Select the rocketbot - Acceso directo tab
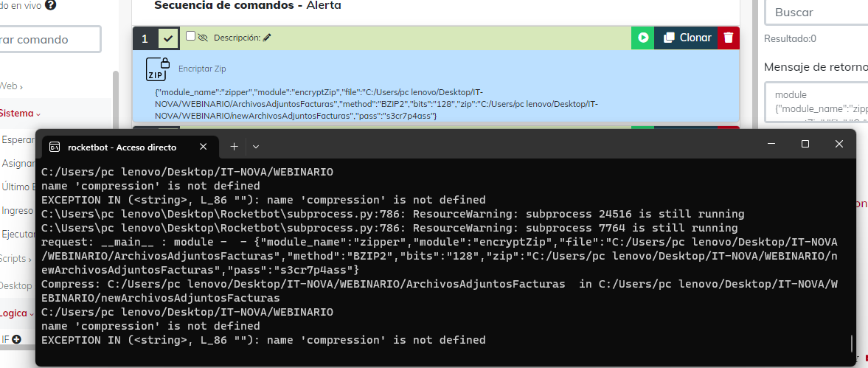This screenshot has width=868, height=368. (122, 147)
